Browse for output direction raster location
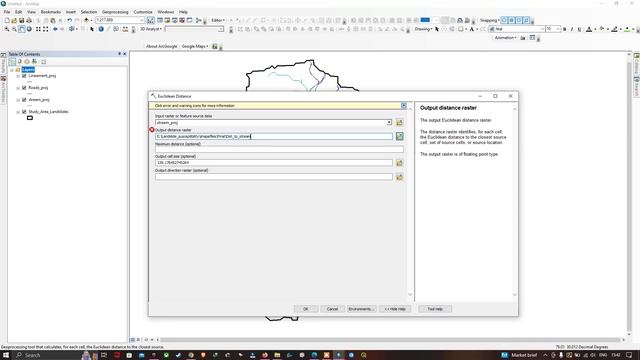 [x=400, y=177]
